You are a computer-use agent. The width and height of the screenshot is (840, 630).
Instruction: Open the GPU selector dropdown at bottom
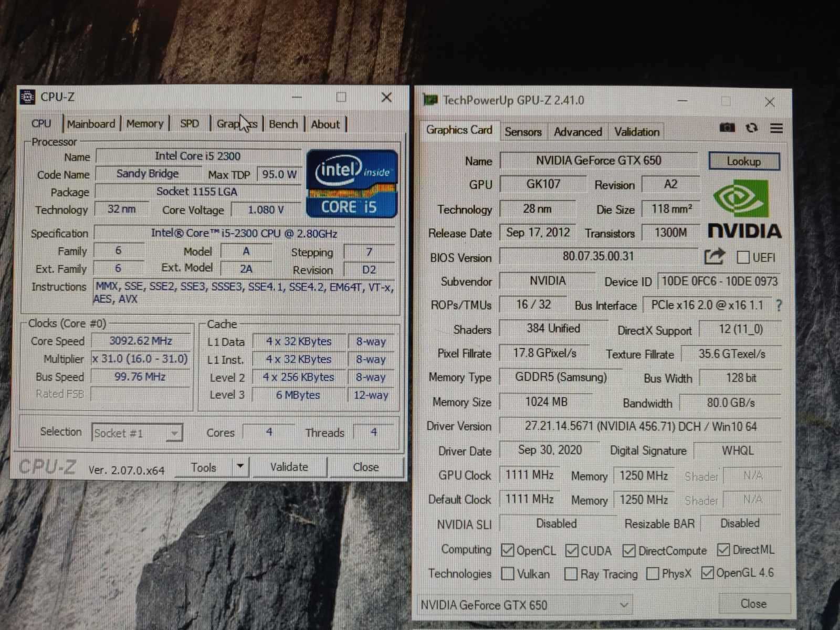pyautogui.click(x=525, y=605)
